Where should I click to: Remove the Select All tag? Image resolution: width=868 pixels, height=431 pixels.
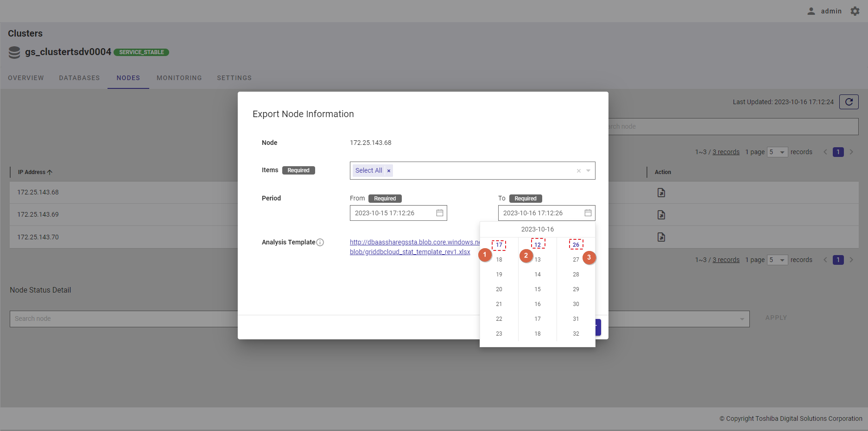pyautogui.click(x=389, y=171)
